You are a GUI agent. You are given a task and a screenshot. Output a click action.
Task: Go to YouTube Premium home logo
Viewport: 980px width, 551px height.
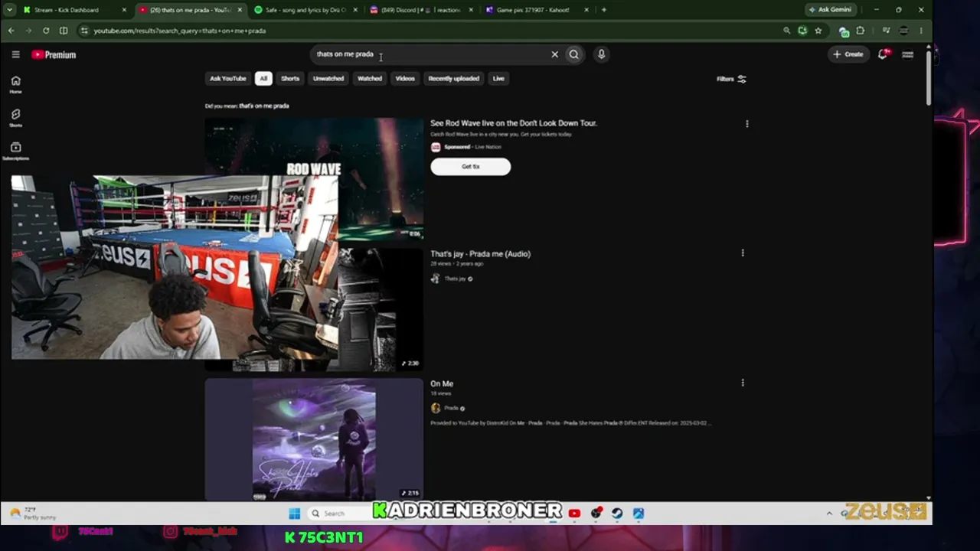54,54
